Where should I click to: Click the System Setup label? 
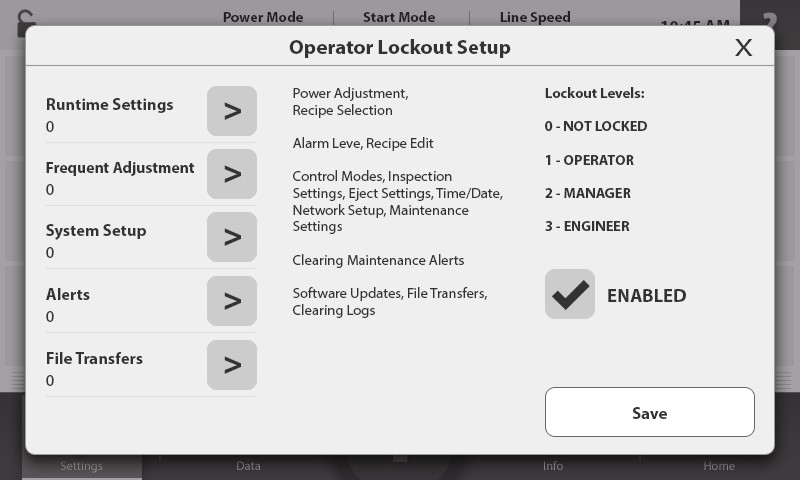point(96,231)
